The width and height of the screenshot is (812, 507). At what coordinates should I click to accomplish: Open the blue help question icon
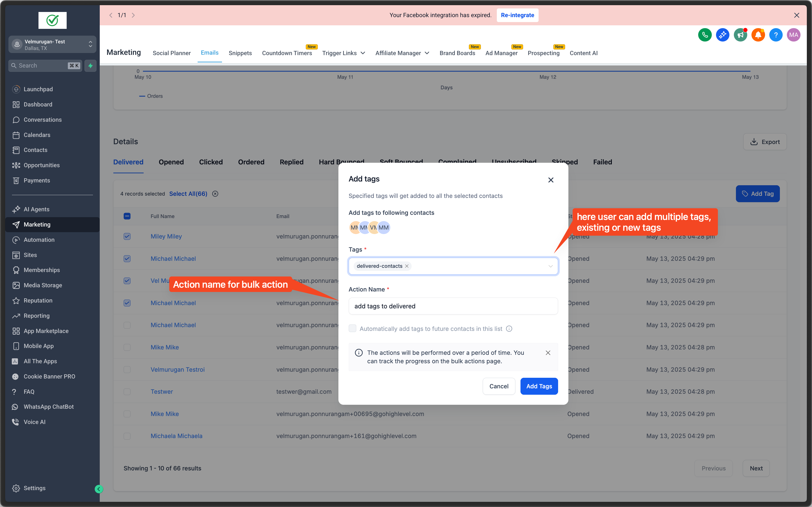[775, 35]
